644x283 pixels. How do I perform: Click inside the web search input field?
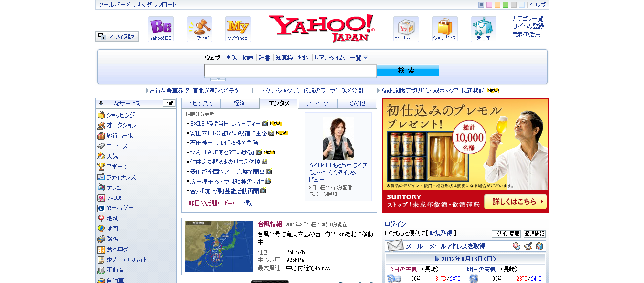(291, 70)
